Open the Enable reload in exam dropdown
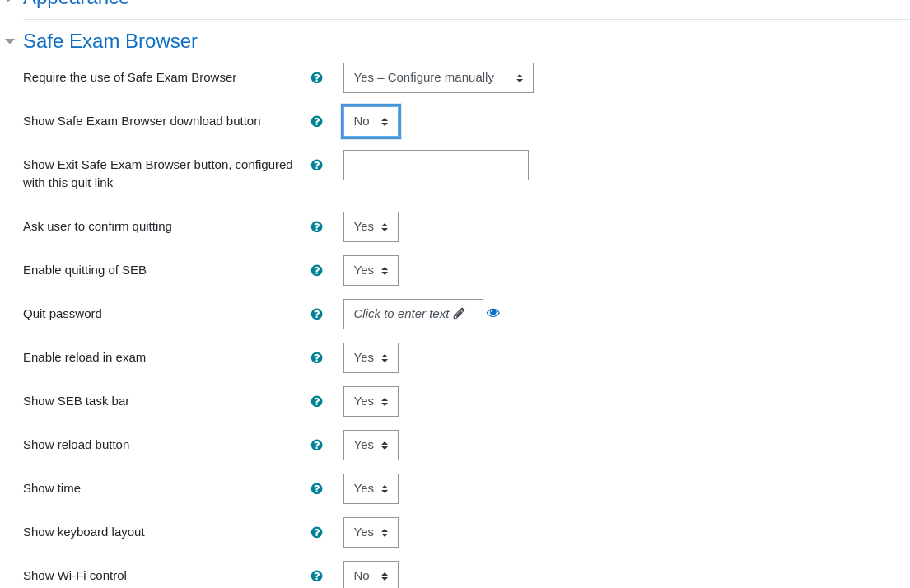910x588 pixels. 371,357
